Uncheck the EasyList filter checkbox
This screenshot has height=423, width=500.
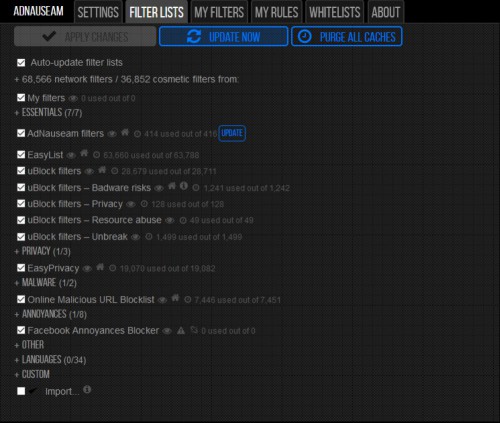[x=21, y=155]
